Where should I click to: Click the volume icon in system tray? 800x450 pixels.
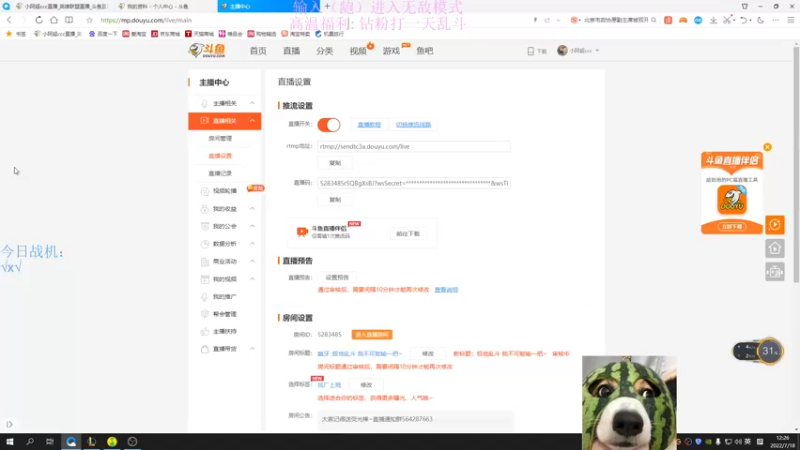738,442
